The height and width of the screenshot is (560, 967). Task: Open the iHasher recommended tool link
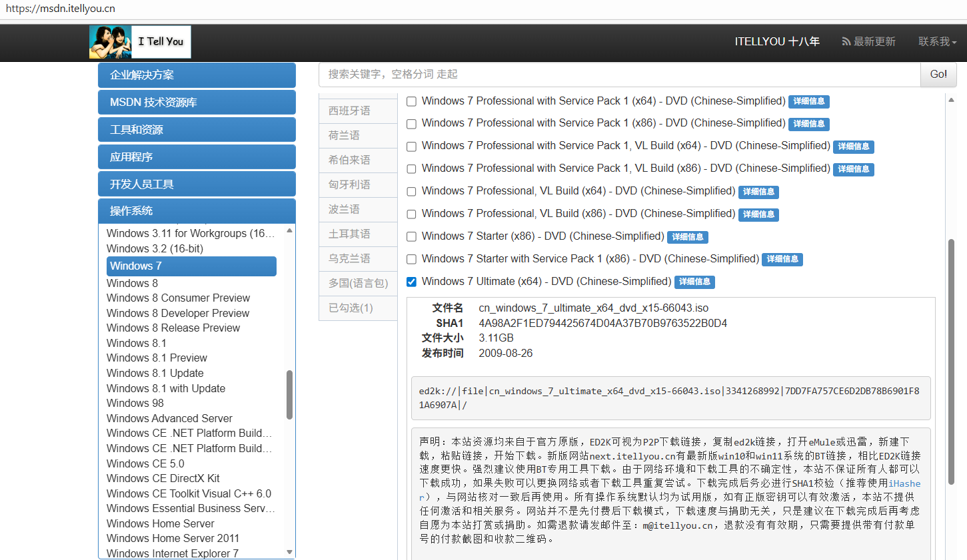pyautogui.click(x=904, y=483)
